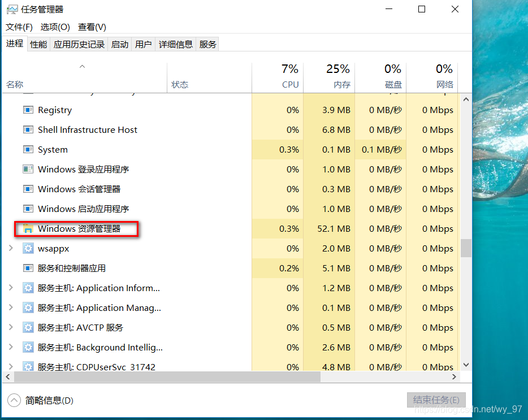Viewport: 528px width, 420px height.
Task: Click the 服务和控制器应用 icon
Action: click(x=28, y=268)
